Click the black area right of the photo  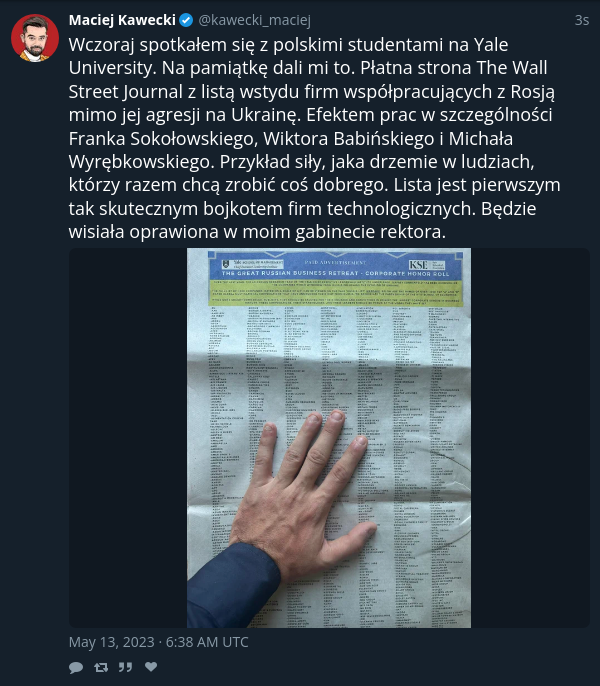click(530, 438)
